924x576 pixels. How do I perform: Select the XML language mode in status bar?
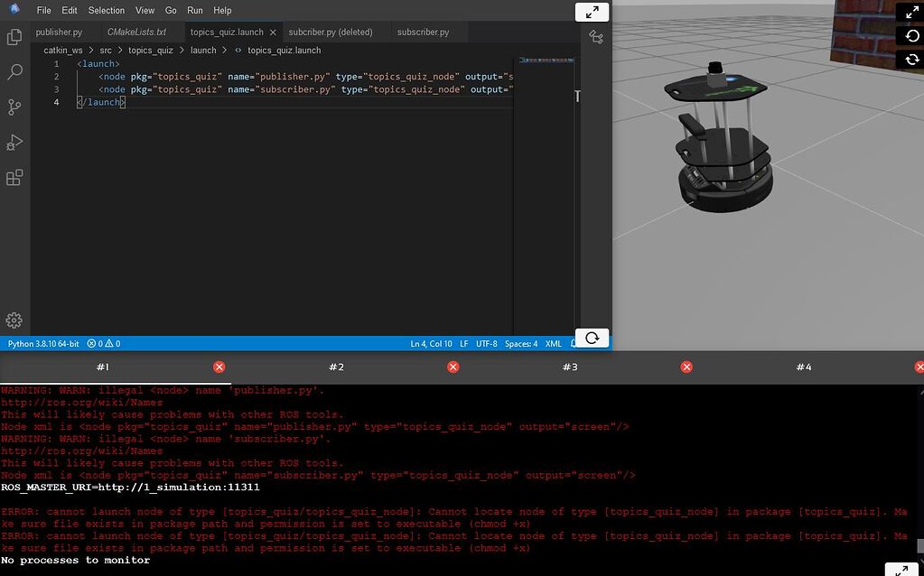(x=554, y=344)
